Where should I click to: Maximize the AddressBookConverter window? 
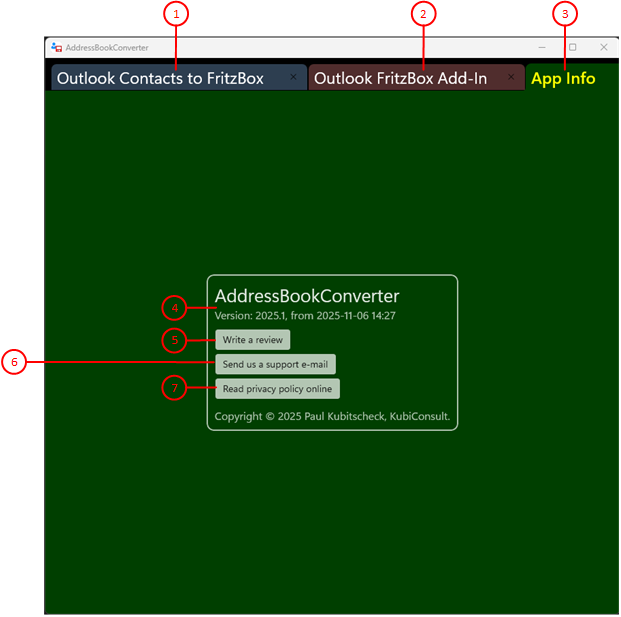(x=573, y=47)
